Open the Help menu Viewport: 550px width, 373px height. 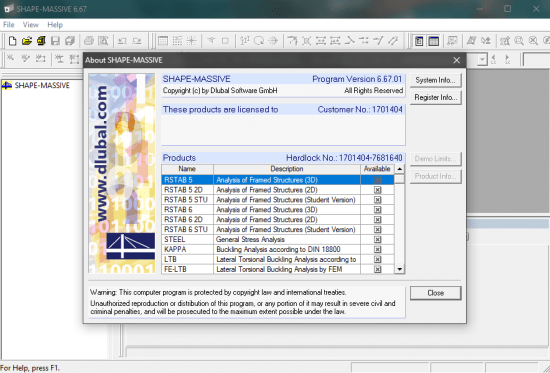pos(55,25)
